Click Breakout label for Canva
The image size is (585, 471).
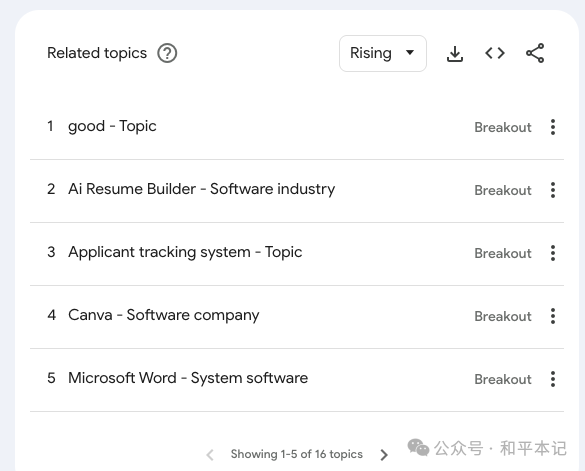tap(503, 317)
